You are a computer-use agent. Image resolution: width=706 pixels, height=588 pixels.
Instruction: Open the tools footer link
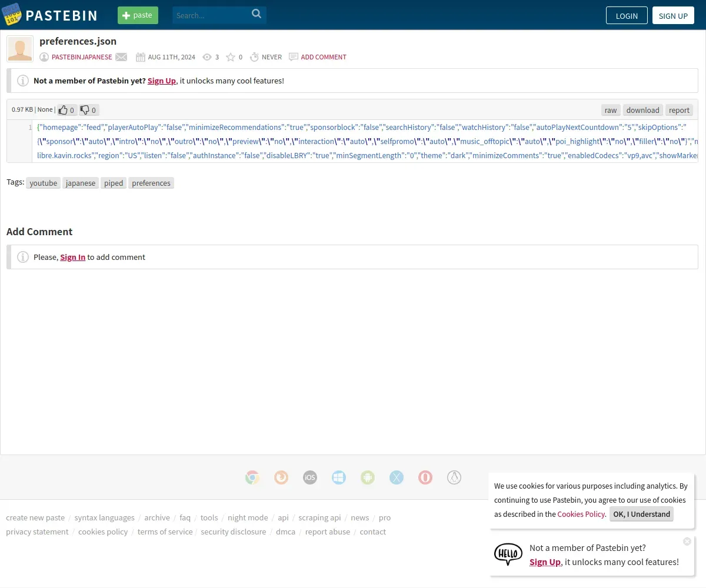tap(209, 517)
